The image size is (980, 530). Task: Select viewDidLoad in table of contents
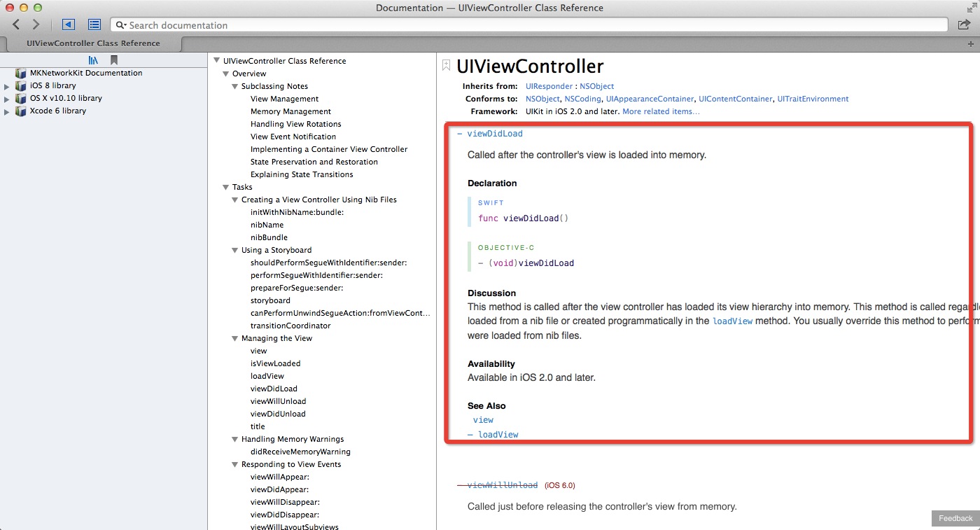pyautogui.click(x=274, y=389)
